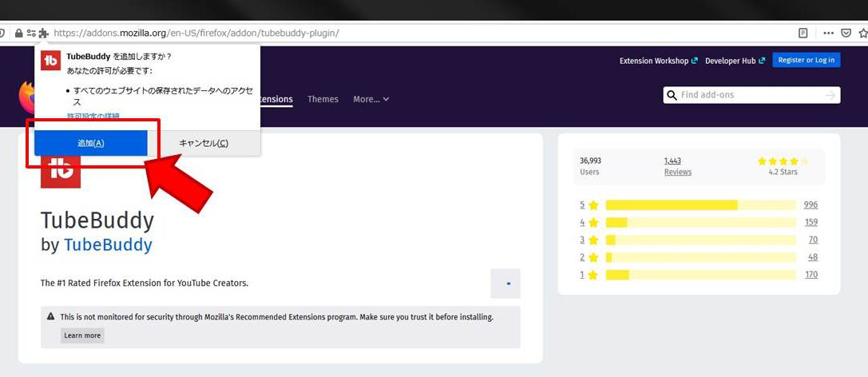Expand the More... dropdown menu

[371, 99]
